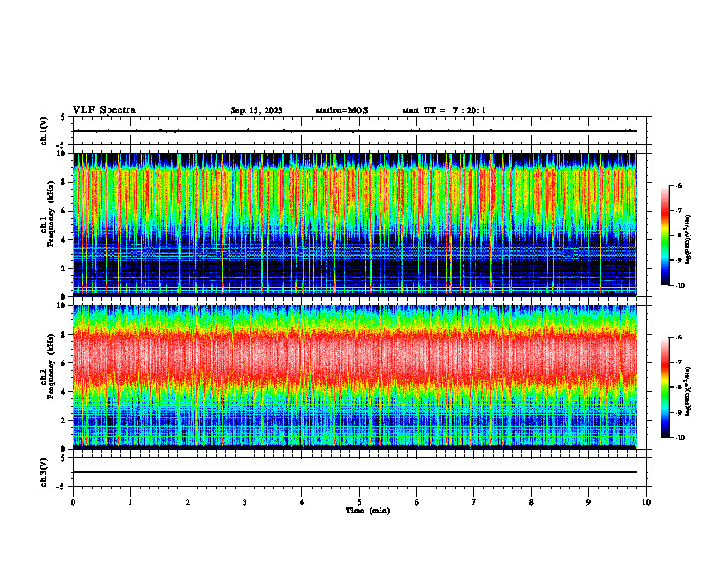This screenshot has height=563, width=728.
Task: Click the lower colorbar log(PSD) unit label
Action: 688,391
